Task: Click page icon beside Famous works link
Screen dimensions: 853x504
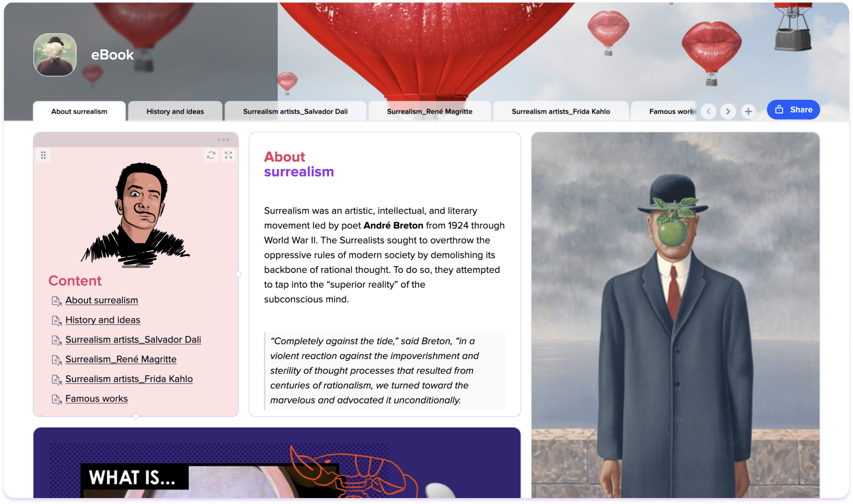Action: tap(57, 399)
